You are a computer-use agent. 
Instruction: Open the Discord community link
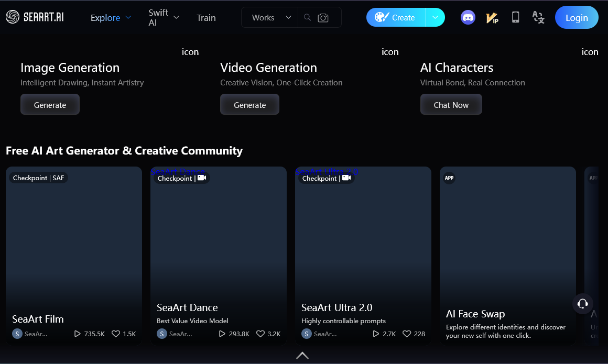pyautogui.click(x=468, y=17)
